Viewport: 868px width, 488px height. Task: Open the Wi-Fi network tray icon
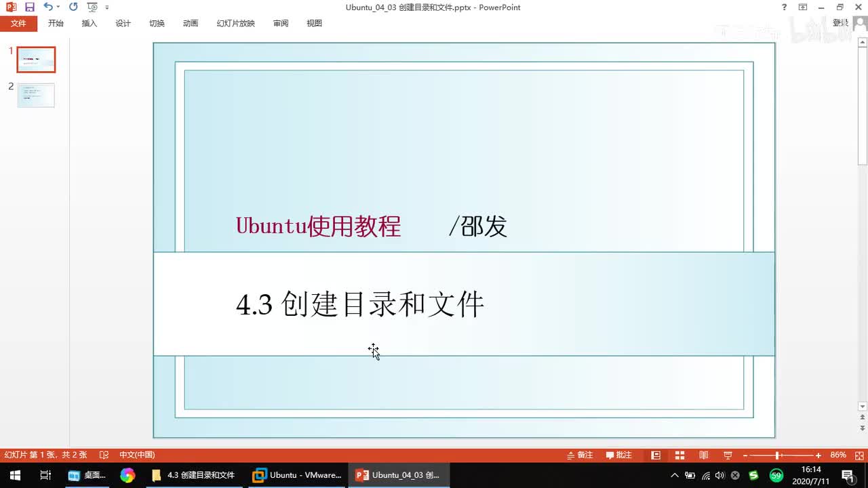tap(706, 475)
